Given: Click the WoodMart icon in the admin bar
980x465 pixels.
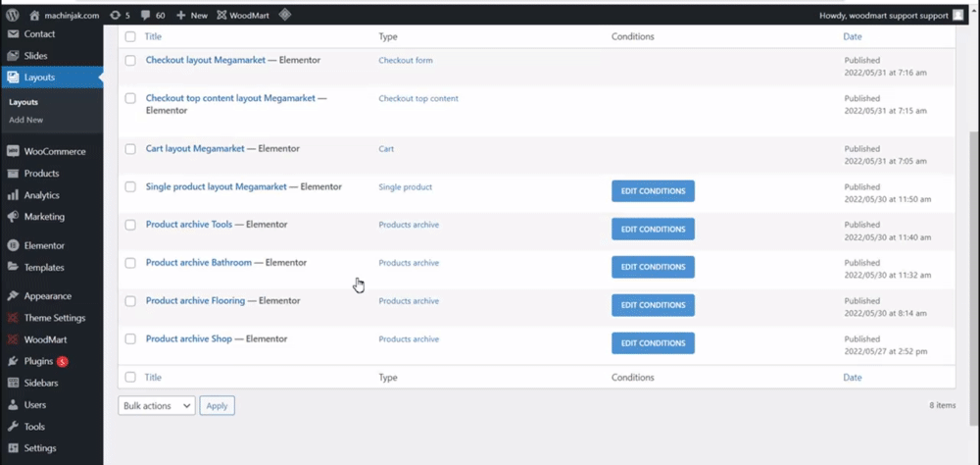Looking at the screenshot, I should coord(221,15).
